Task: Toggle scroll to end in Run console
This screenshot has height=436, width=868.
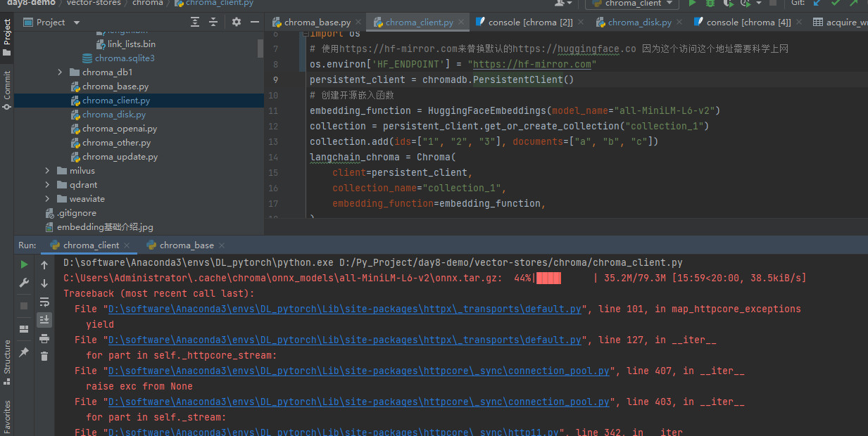Action: click(44, 320)
